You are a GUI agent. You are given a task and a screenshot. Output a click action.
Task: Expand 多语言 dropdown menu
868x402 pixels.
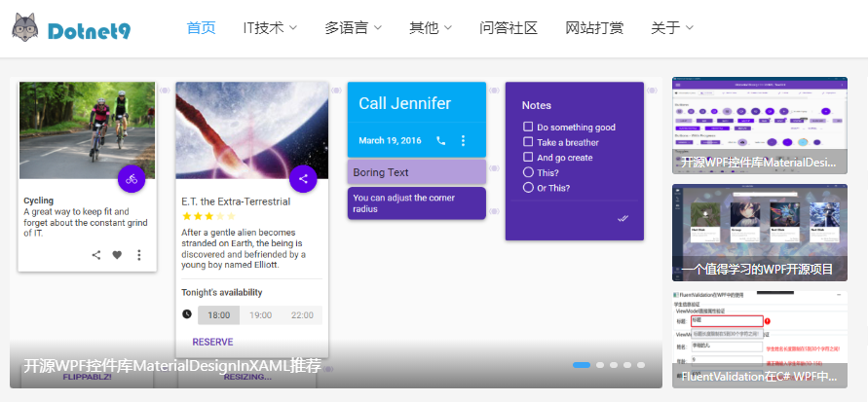tap(354, 27)
